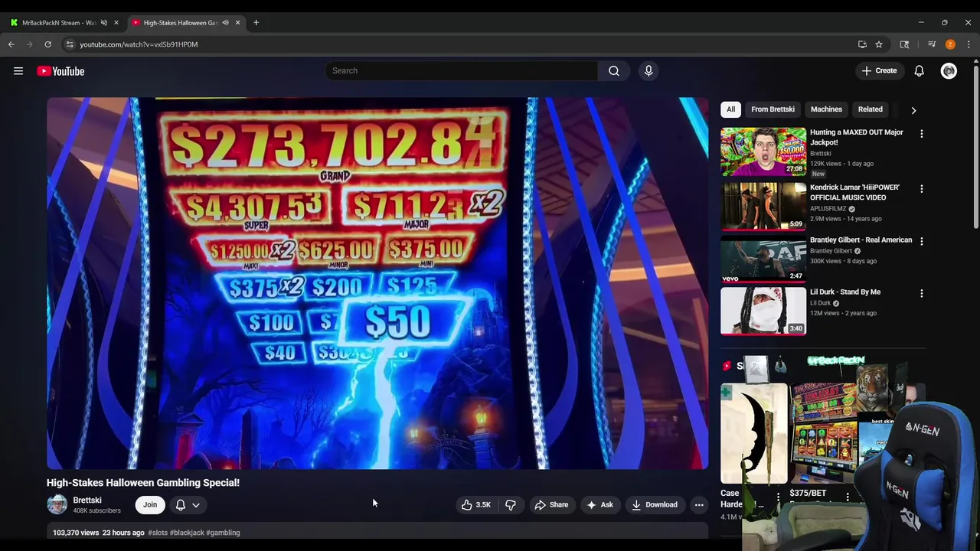
Task: Open the account avatar menu
Action: (949, 71)
